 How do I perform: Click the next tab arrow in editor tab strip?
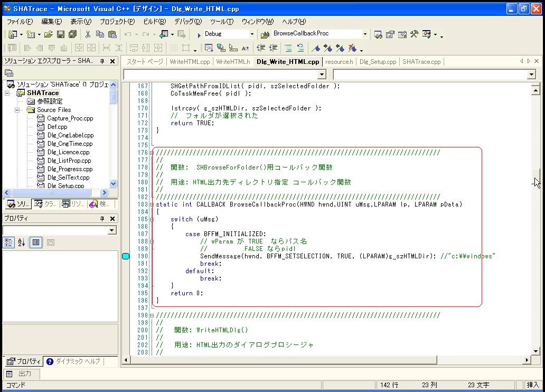529,61
